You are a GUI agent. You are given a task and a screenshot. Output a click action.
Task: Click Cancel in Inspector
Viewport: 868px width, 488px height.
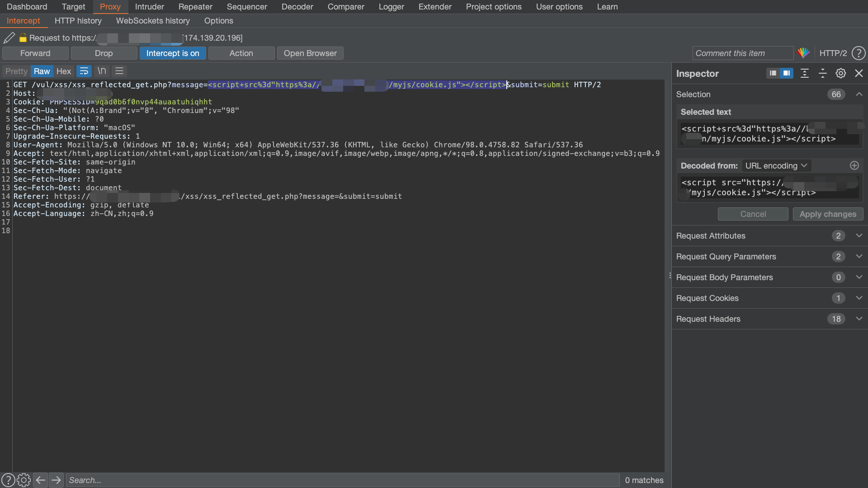pyautogui.click(x=753, y=214)
